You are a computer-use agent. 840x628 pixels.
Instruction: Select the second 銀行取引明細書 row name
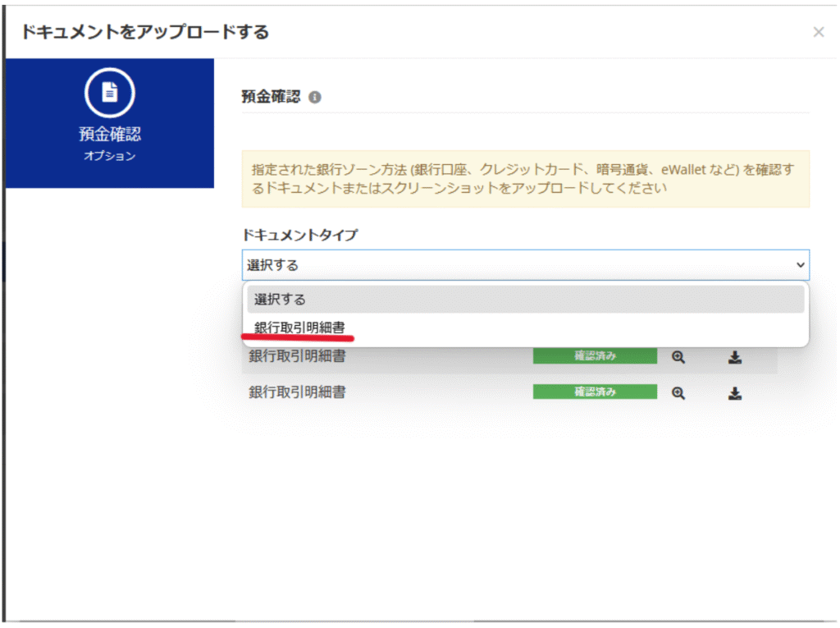297,392
